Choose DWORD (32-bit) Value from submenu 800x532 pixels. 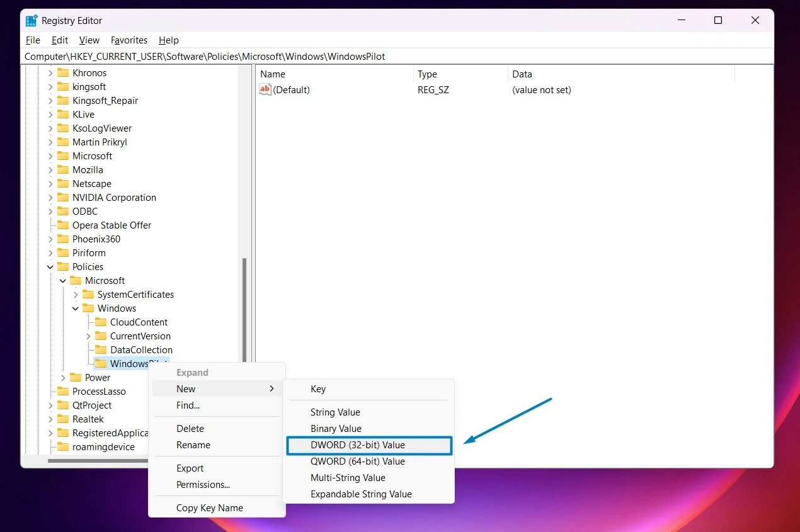coord(369,445)
